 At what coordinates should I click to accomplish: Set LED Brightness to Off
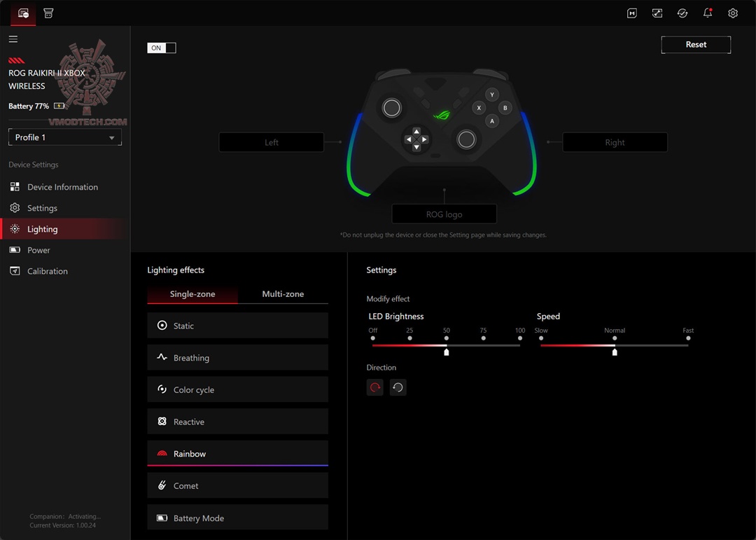point(372,338)
